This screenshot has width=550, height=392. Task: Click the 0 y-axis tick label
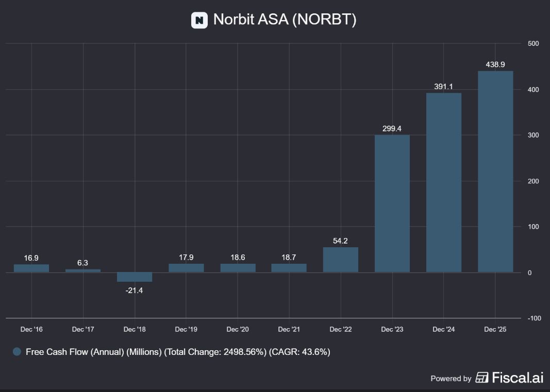(530, 273)
